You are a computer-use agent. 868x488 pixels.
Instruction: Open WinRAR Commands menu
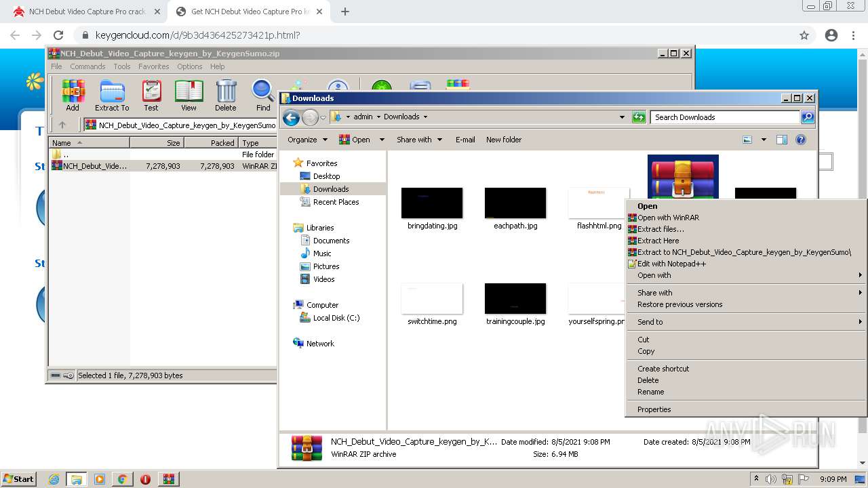click(x=87, y=66)
